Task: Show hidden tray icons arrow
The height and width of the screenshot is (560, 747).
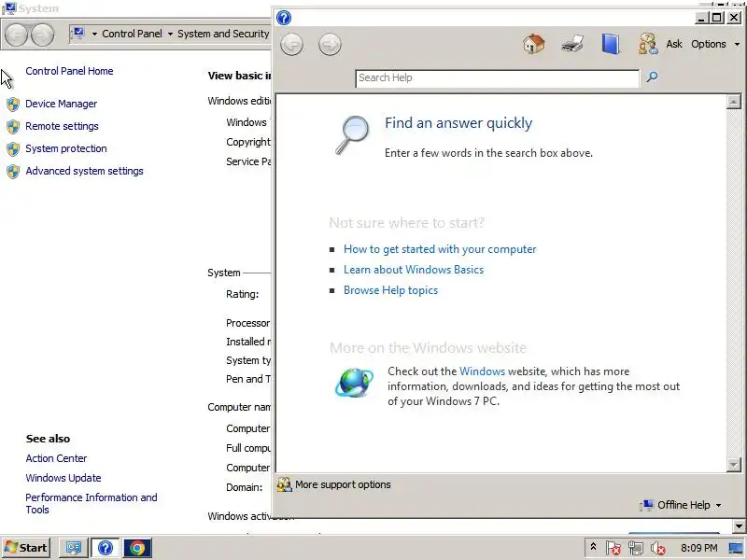Action: click(x=593, y=547)
